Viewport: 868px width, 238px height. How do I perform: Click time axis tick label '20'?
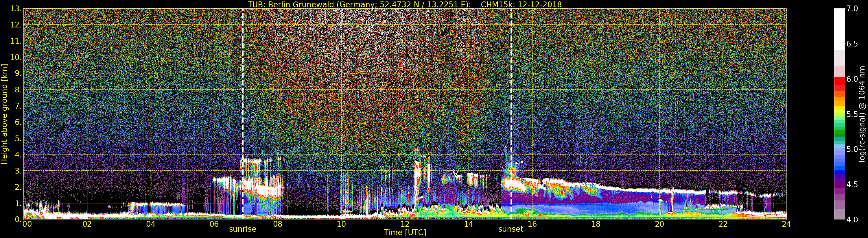[x=659, y=224]
